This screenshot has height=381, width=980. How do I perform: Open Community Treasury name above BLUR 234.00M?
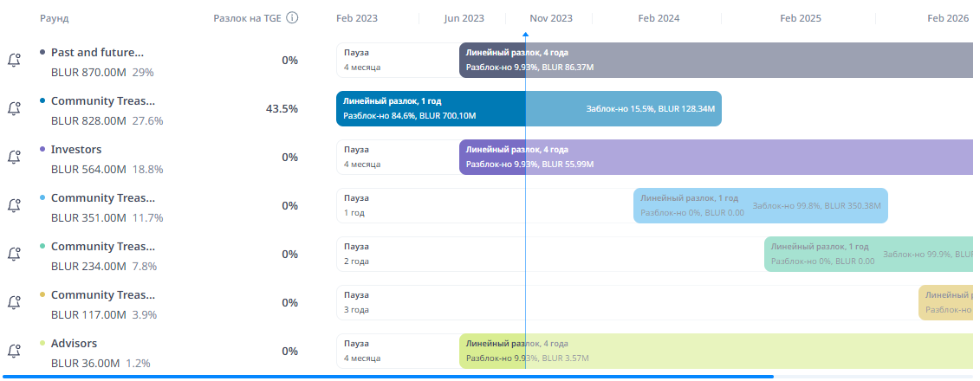click(x=103, y=246)
